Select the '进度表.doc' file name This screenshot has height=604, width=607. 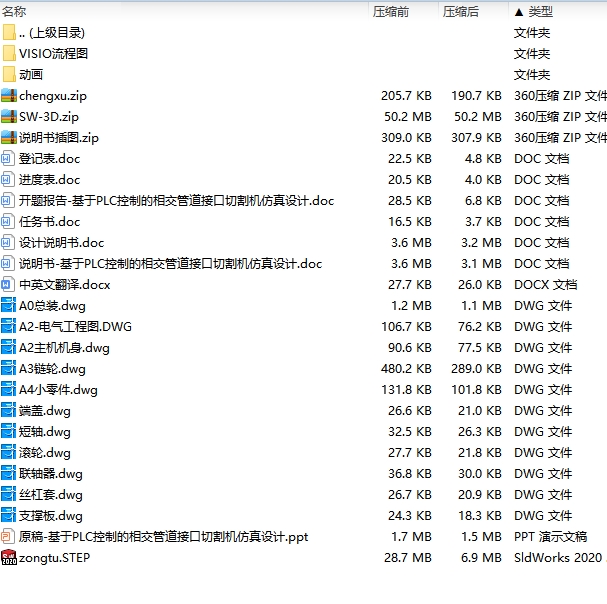coord(50,180)
